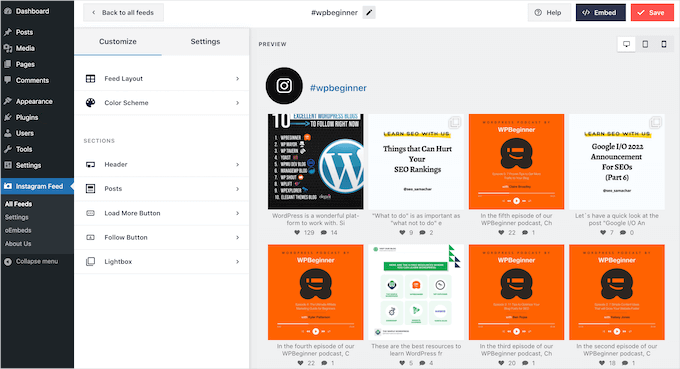Switch preview to tablet view icon
This screenshot has width=680, height=369.
(x=645, y=44)
